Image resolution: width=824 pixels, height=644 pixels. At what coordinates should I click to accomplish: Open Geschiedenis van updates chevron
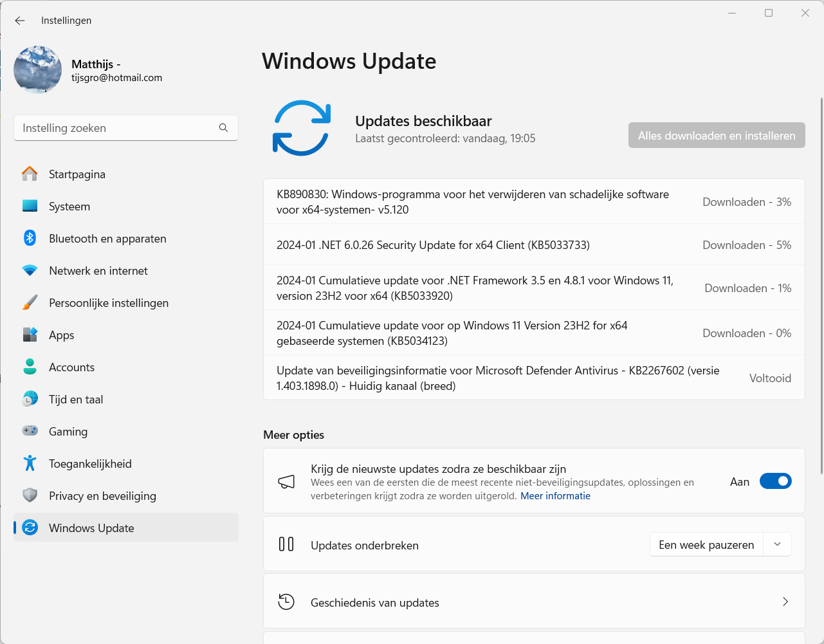785,602
